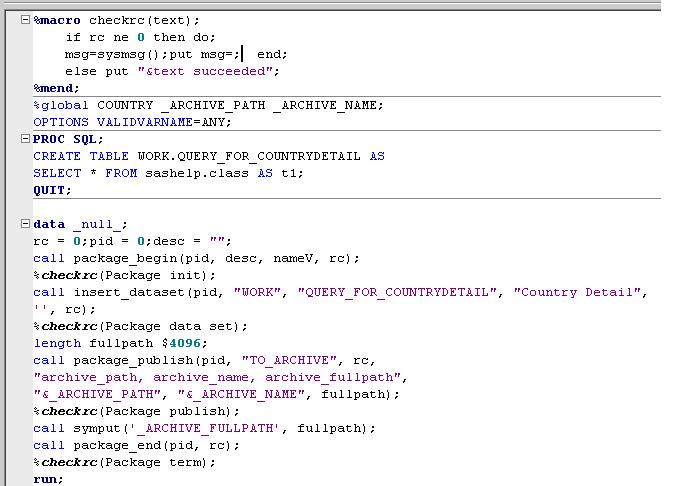Click 'call package_end(pid, rc);' line
This screenshot has width=674, height=486.
tap(137, 446)
